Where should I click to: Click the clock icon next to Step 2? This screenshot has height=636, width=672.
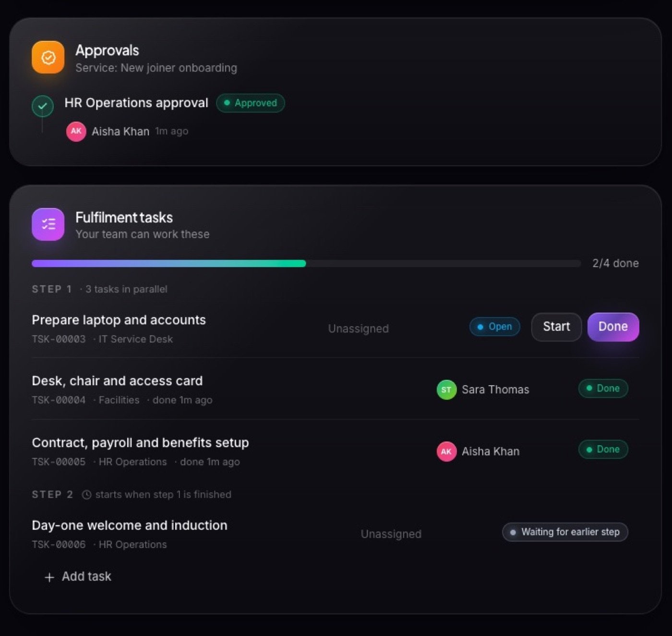click(x=86, y=495)
